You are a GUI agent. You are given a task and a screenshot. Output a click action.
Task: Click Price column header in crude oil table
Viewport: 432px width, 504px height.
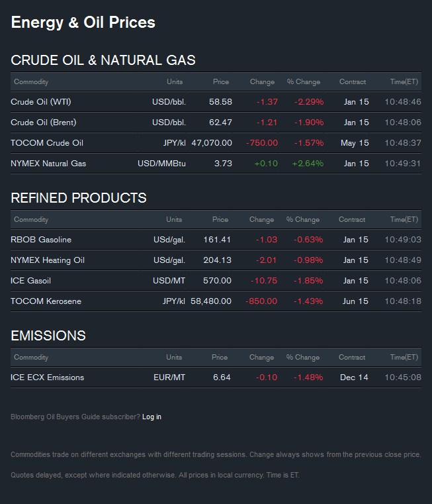(220, 82)
